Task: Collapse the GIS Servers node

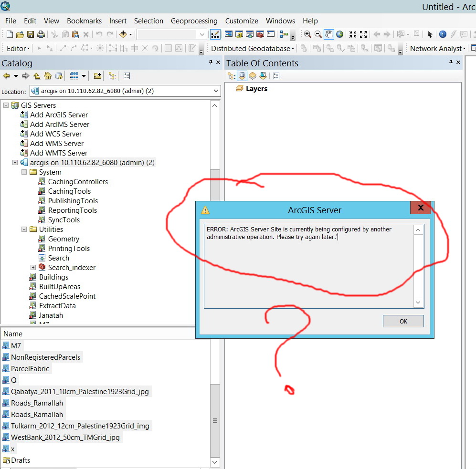Action: point(6,105)
